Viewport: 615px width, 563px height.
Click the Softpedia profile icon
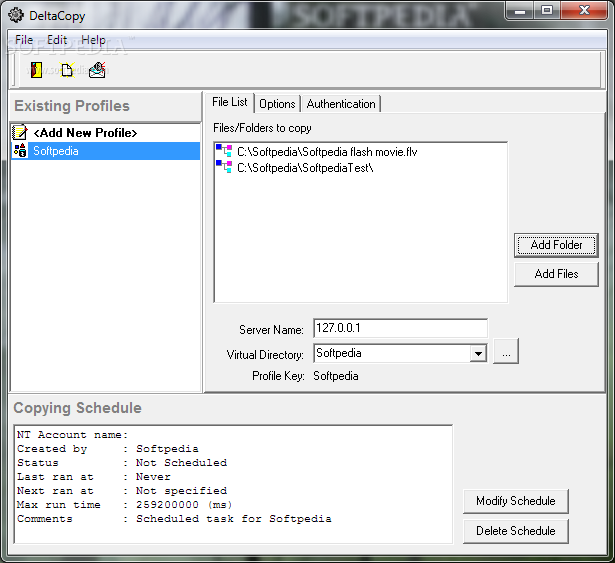click(x=20, y=151)
